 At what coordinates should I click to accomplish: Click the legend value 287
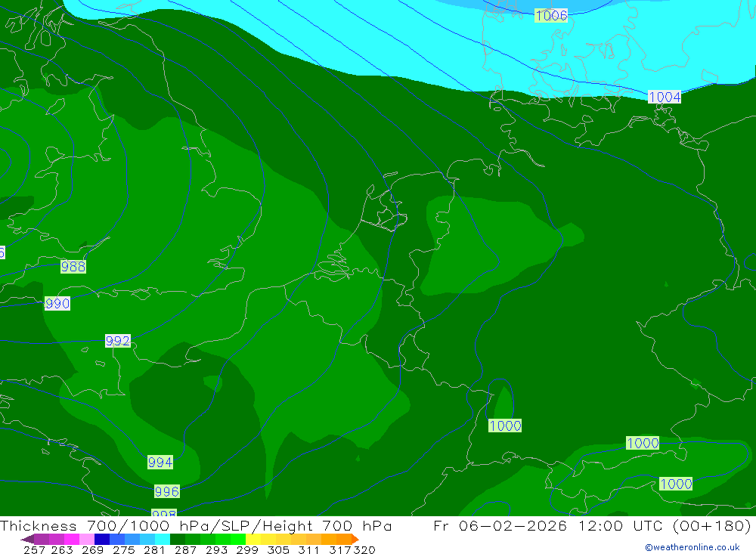(x=185, y=549)
